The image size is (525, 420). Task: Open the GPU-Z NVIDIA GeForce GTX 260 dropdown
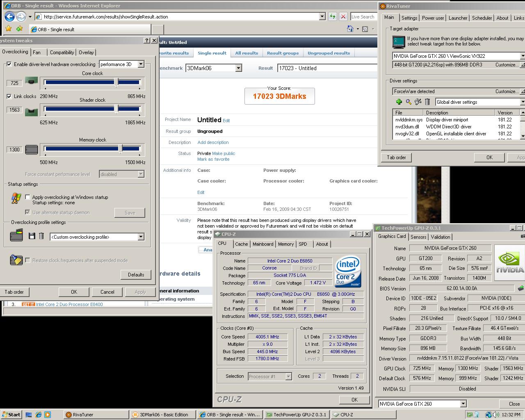pyautogui.click(x=463, y=404)
